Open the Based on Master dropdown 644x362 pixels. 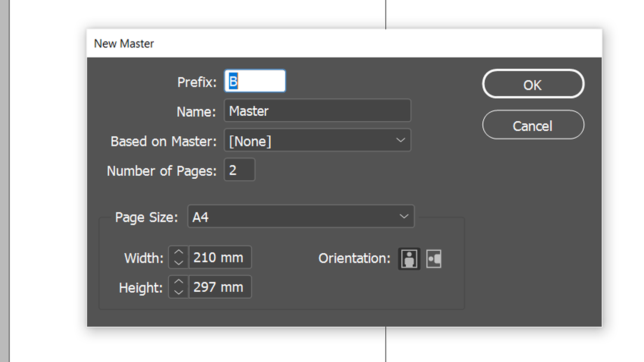[x=317, y=140]
